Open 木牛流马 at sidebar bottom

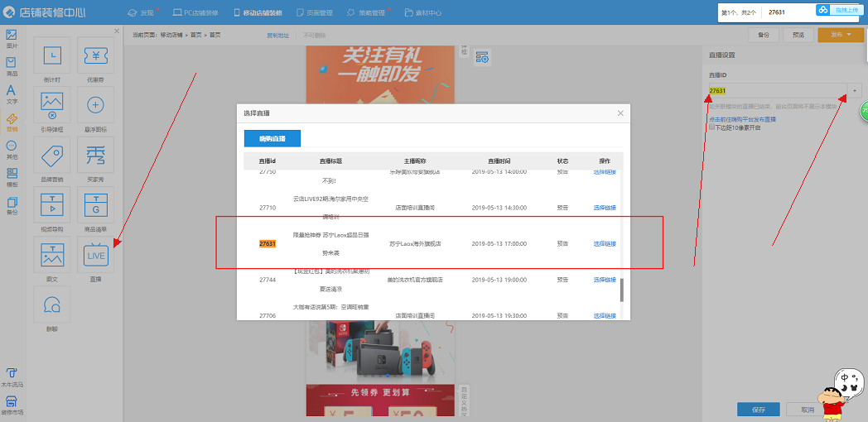(12, 377)
